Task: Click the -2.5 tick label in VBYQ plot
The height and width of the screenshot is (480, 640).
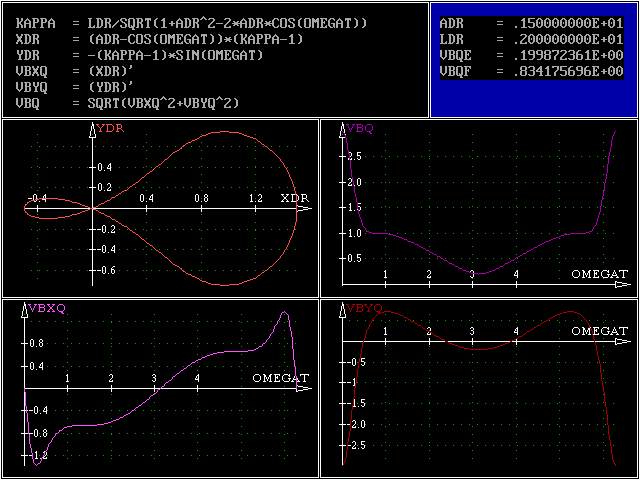Action: click(357, 444)
